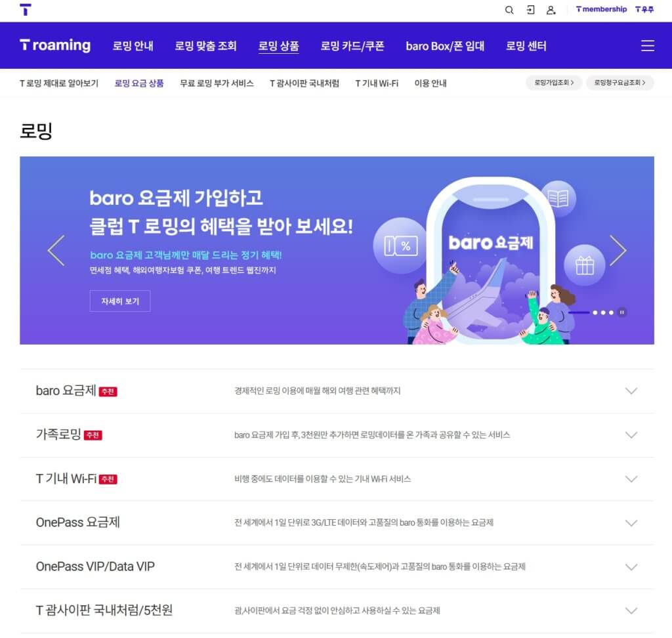The image size is (672, 638).
Task: Show next banner slide arrow
Action: pos(618,250)
